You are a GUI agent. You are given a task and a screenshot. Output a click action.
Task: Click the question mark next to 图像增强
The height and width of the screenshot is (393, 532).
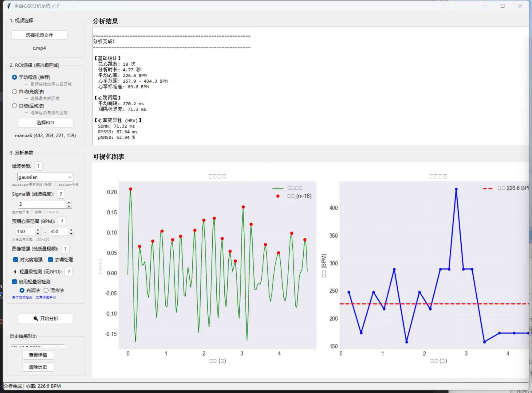click(65, 249)
